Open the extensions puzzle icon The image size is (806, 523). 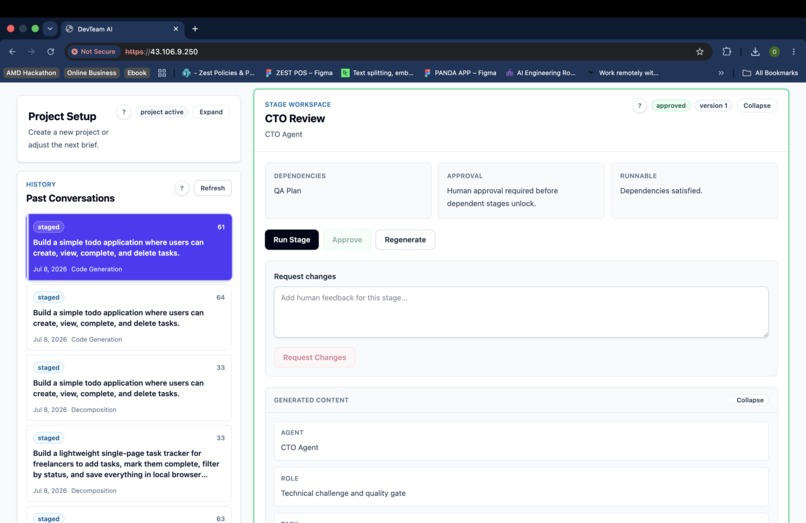point(727,51)
